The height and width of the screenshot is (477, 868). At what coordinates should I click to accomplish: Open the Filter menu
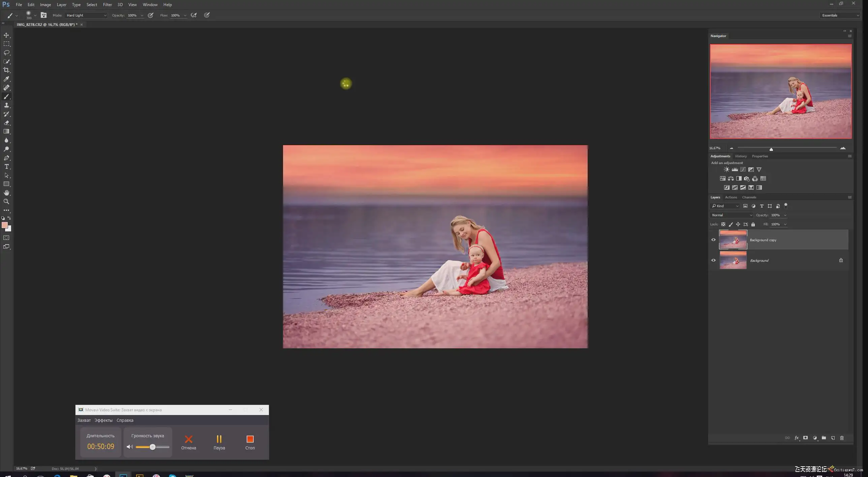(x=107, y=5)
